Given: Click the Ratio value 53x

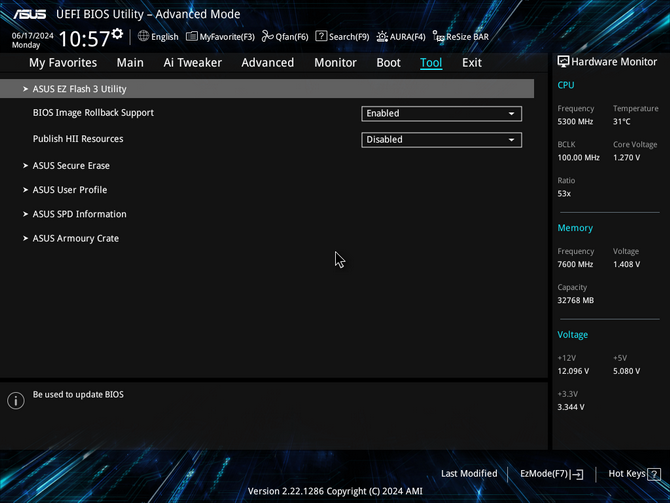Looking at the screenshot, I should click(x=564, y=194).
